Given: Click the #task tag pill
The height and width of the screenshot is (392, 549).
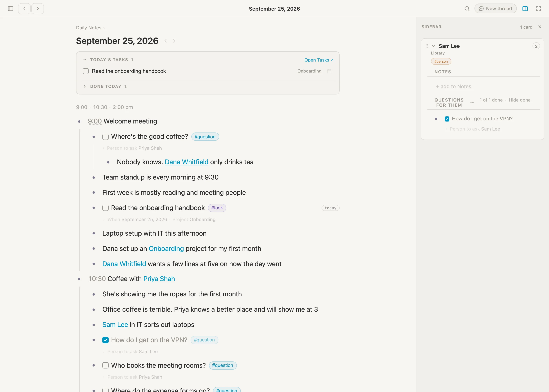Looking at the screenshot, I should (217, 208).
